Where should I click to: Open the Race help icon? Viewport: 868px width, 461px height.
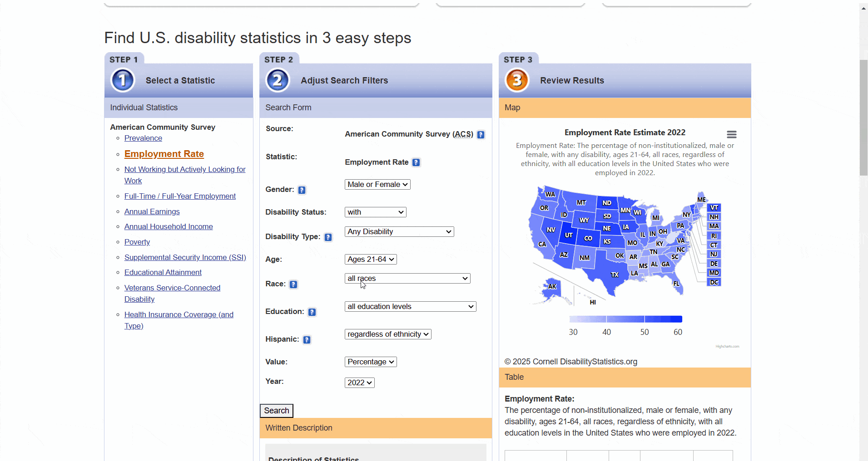click(x=293, y=284)
